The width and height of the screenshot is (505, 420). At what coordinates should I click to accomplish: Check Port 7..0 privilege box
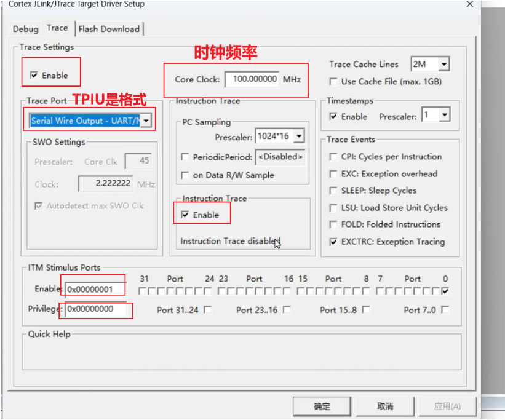(445, 310)
